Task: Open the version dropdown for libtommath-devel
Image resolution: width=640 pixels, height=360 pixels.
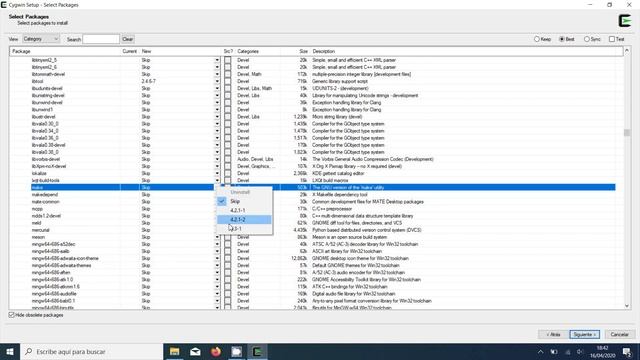Action: click(217, 74)
